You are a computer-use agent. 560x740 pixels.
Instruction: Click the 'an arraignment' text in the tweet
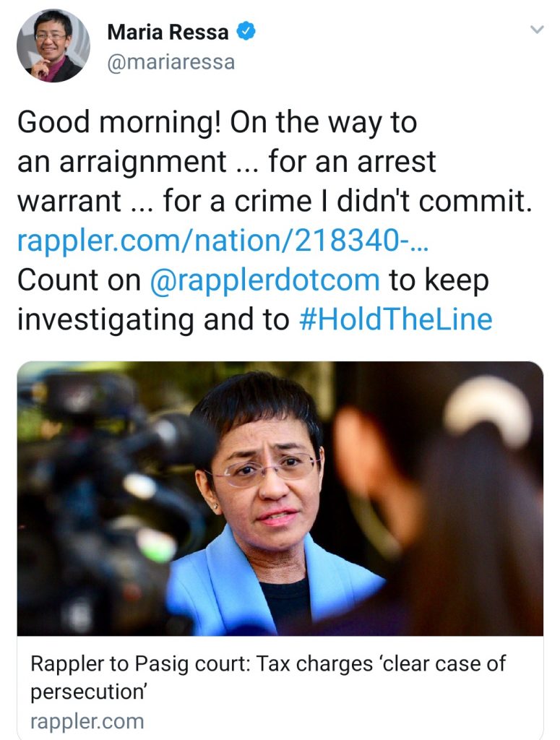(x=122, y=163)
